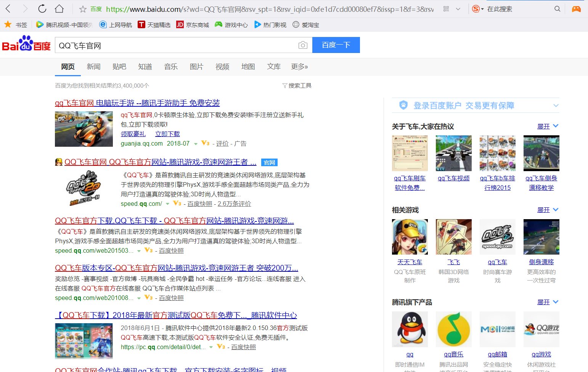Open 腾讯视频 bookmark icon
This screenshot has width=588, height=372.
point(40,24)
